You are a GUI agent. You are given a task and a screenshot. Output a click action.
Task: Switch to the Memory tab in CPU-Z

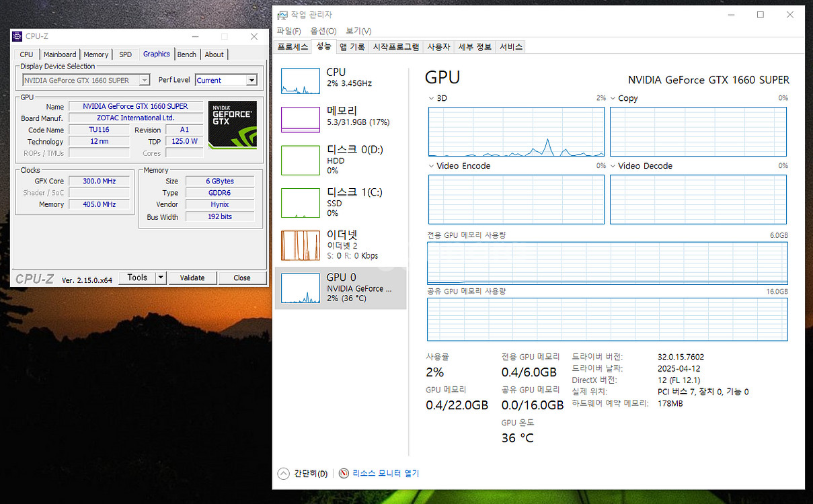[96, 54]
